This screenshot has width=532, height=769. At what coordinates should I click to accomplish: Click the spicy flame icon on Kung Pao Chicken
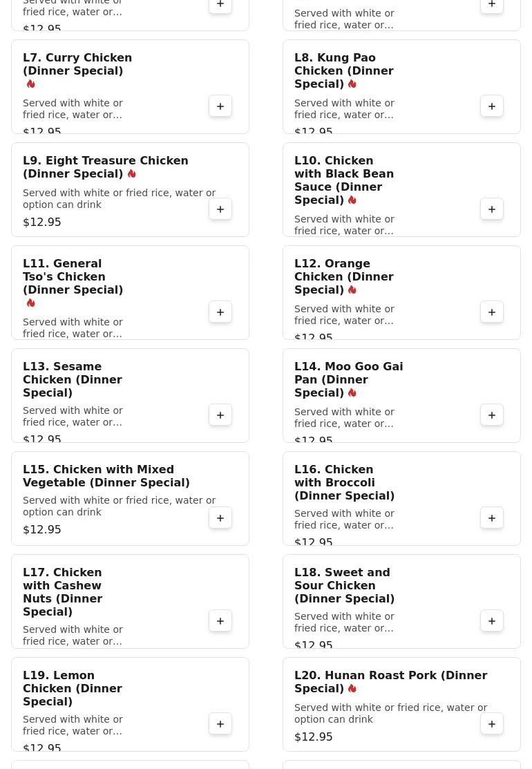click(x=352, y=84)
